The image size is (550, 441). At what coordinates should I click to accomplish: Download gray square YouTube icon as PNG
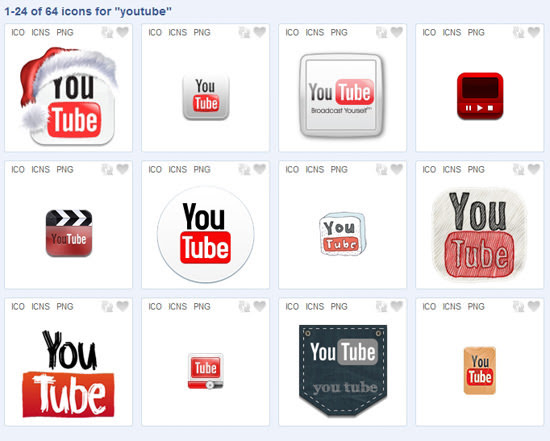coord(202,33)
